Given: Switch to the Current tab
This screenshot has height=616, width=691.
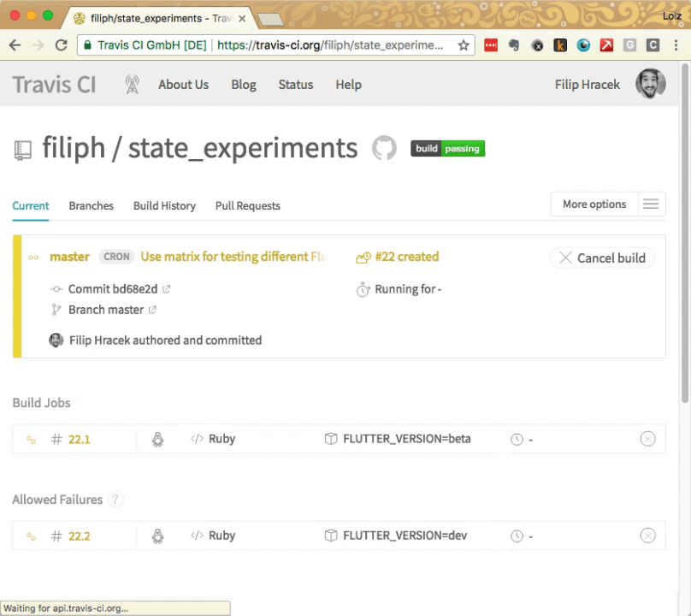Looking at the screenshot, I should (x=31, y=206).
